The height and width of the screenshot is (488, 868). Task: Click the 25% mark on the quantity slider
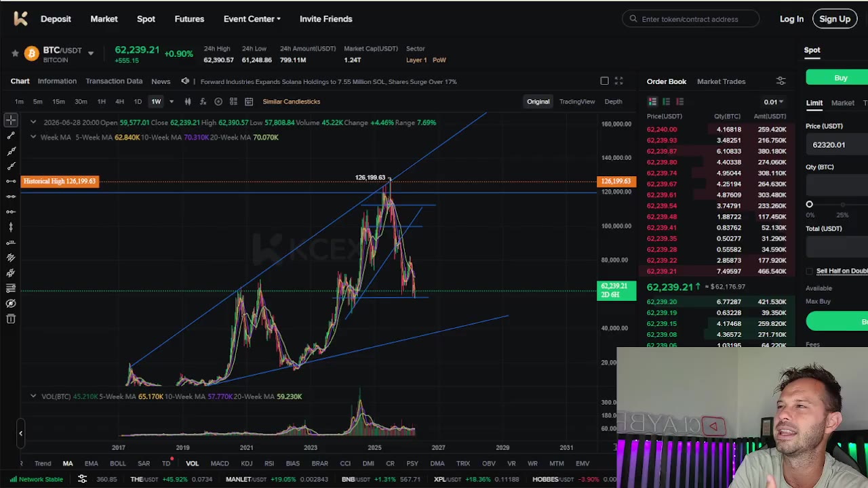coord(842,205)
